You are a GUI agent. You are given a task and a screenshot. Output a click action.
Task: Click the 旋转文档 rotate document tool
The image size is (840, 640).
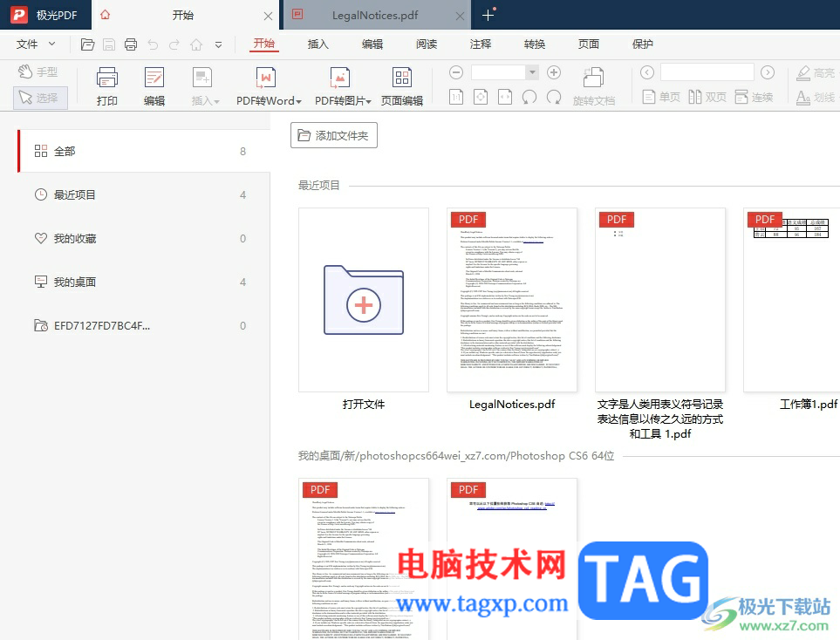[593, 86]
